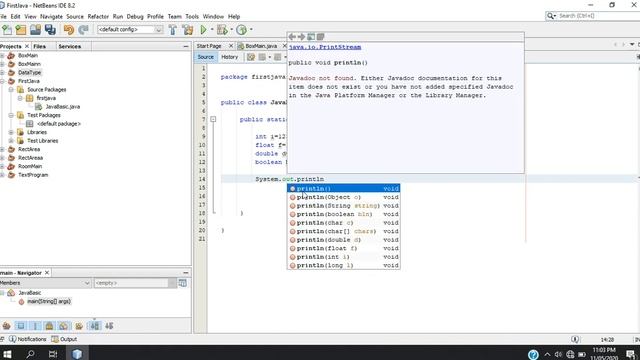This screenshot has width=640, height=360.
Task: Go back in the Javadoc popup
Action: pyautogui.click(x=292, y=37)
